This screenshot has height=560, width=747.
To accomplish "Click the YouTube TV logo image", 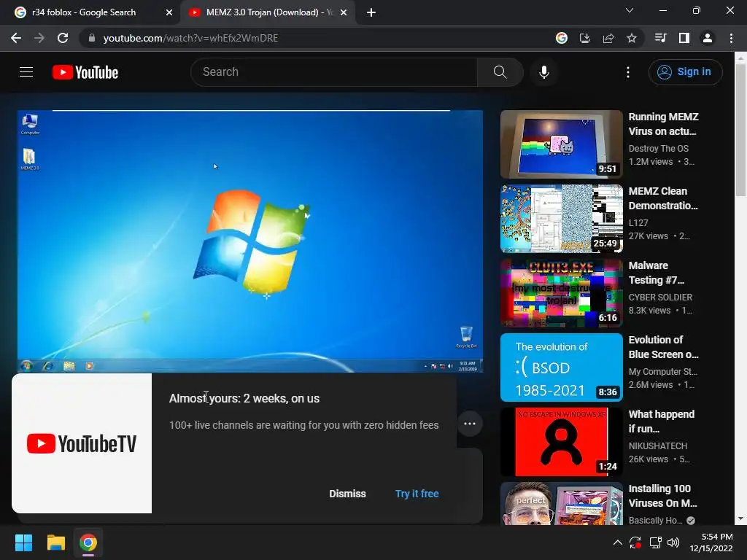I will click(82, 443).
